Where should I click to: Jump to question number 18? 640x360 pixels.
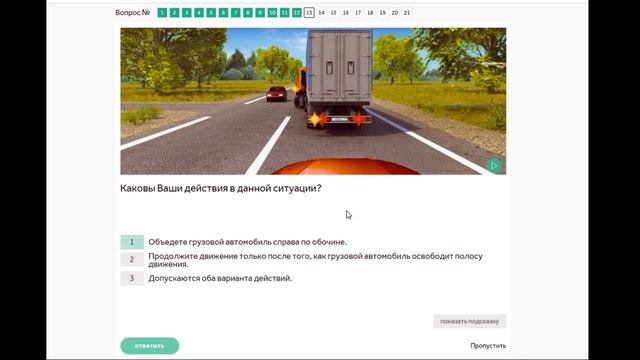[x=370, y=13]
